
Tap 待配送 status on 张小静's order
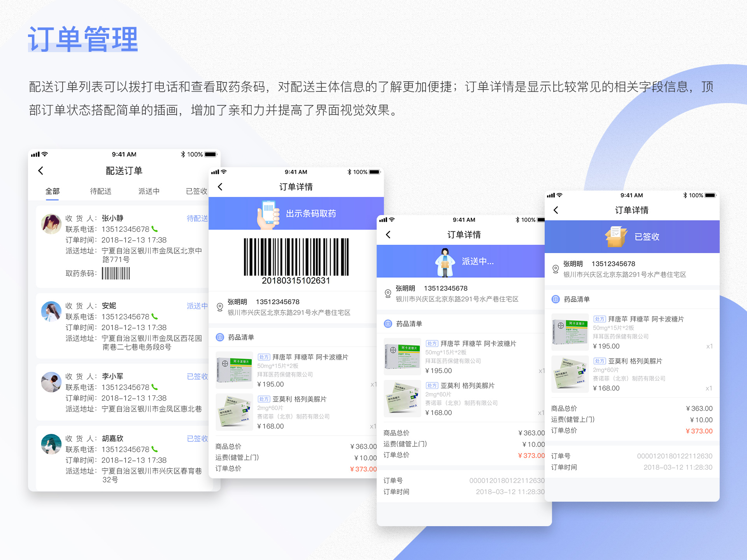pyautogui.click(x=197, y=218)
